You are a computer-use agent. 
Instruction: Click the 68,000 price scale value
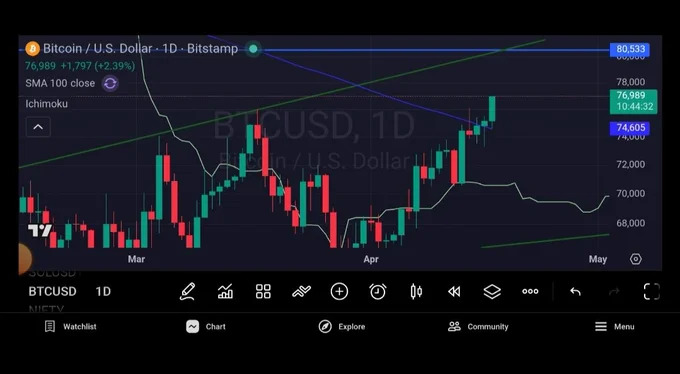coord(631,223)
